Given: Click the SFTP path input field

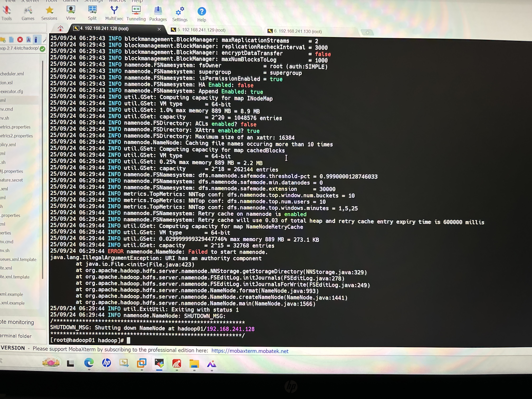Looking at the screenshot, I should coord(19,48).
